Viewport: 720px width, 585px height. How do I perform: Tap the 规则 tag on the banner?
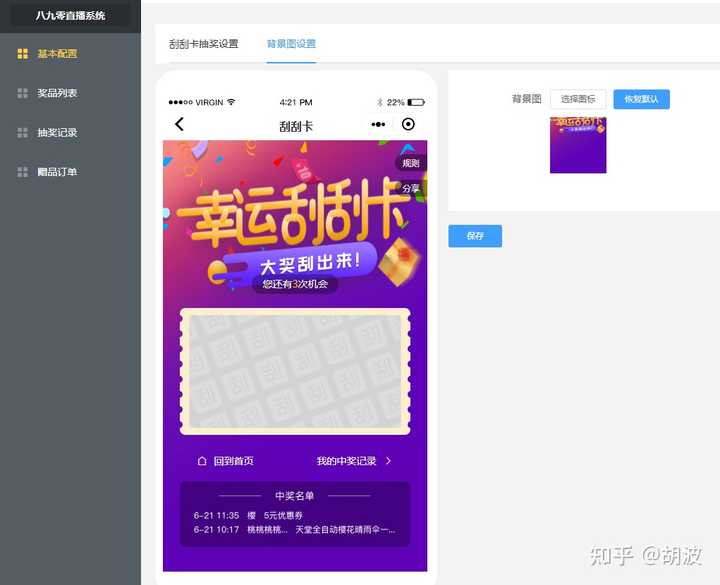point(410,163)
